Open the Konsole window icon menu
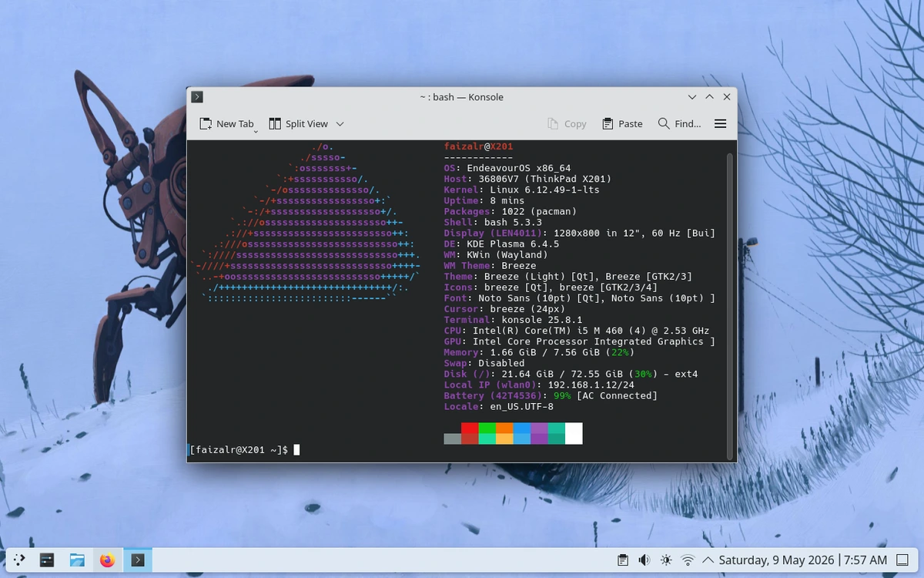Viewport: 924px width, 578px height. [197, 97]
